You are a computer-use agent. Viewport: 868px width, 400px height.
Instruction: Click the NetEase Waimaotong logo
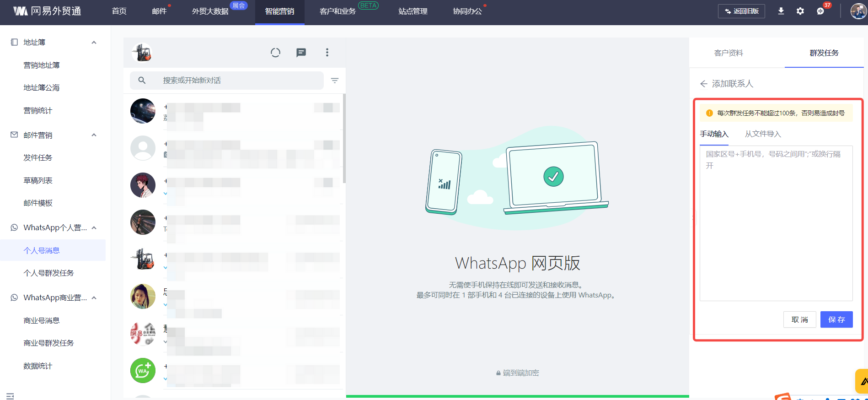coord(47,11)
